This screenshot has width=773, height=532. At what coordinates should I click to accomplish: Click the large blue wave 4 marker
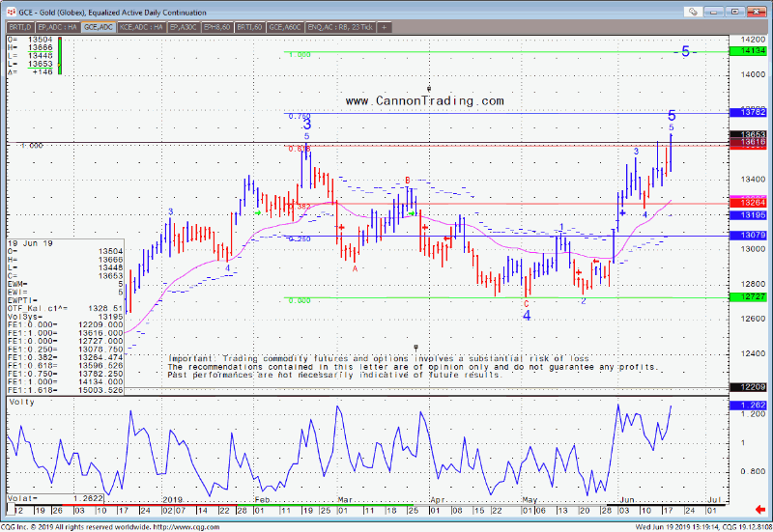[527, 315]
